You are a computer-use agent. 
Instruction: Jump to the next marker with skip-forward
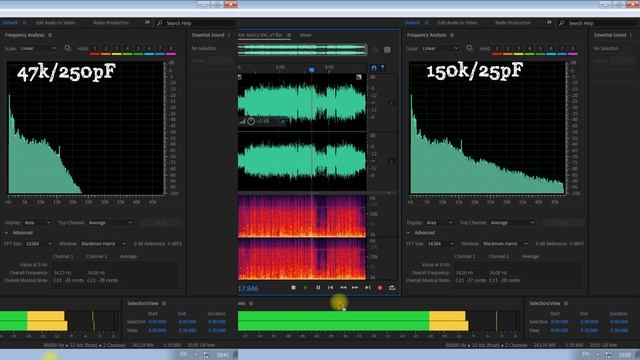pyautogui.click(x=367, y=288)
